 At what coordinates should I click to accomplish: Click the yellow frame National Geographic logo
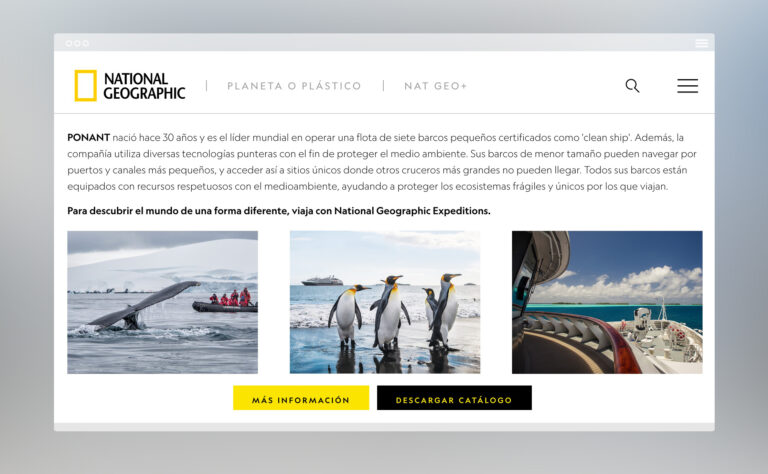pos(85,86)
